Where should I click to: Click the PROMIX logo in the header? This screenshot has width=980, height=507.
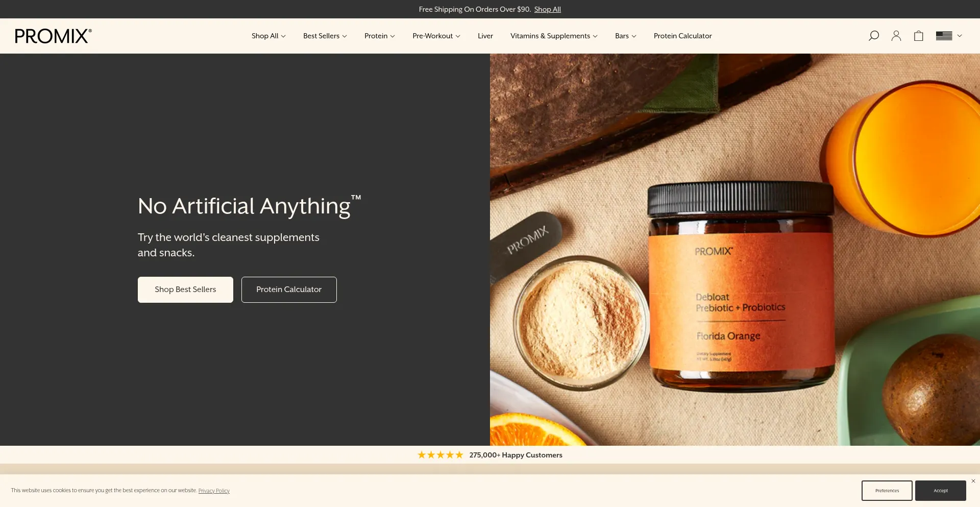pos(53,36)
